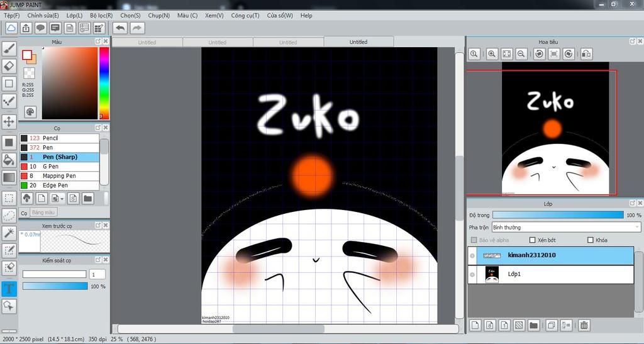Click the rainbow hue strip
The image size is (644, 344).
pyautogui.click(x=104, y=84)
